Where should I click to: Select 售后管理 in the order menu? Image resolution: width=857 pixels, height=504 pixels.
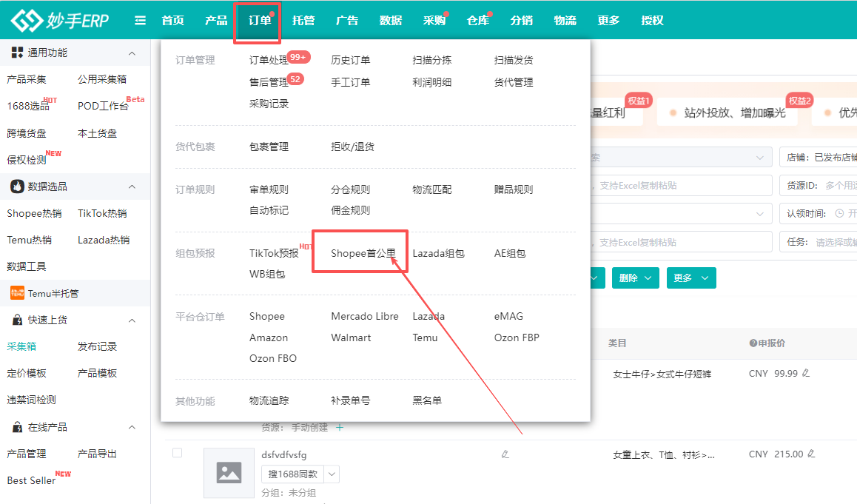269,83
